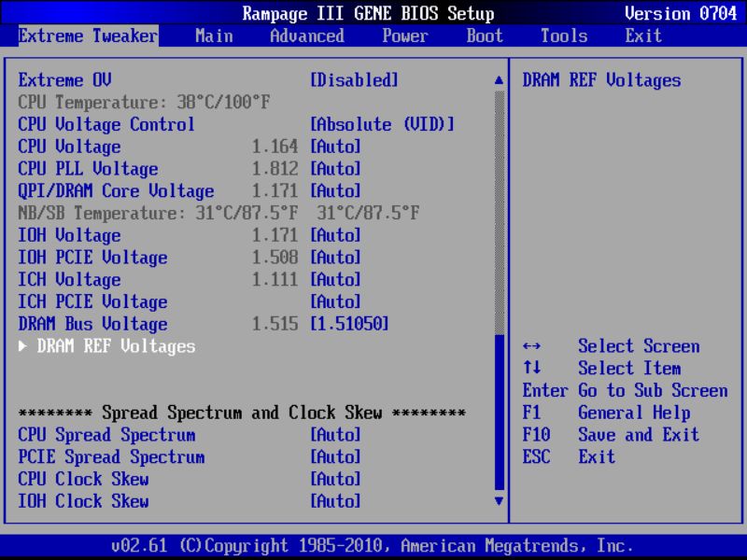This screenshot has height=560, width=747.
Task: Set QPI/DRAM Core Voltage [Auto] value
Action: click(335, 191)
